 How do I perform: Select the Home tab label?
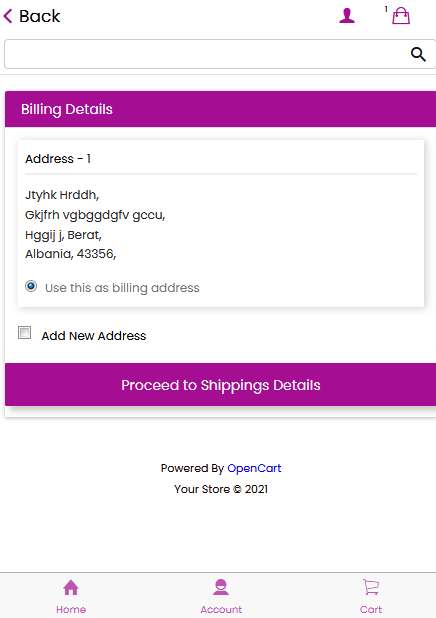71,609
